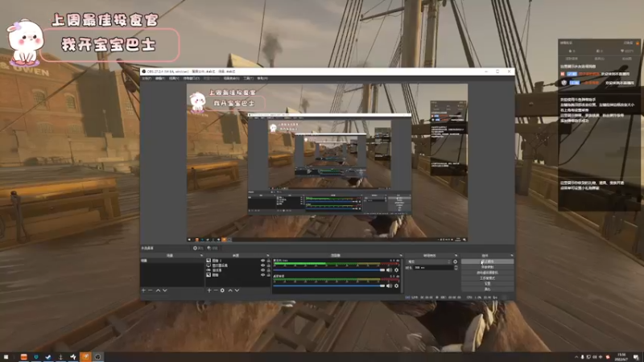
Task: Switch to the OBS icon in taskbar
Action: click(97, 356)
